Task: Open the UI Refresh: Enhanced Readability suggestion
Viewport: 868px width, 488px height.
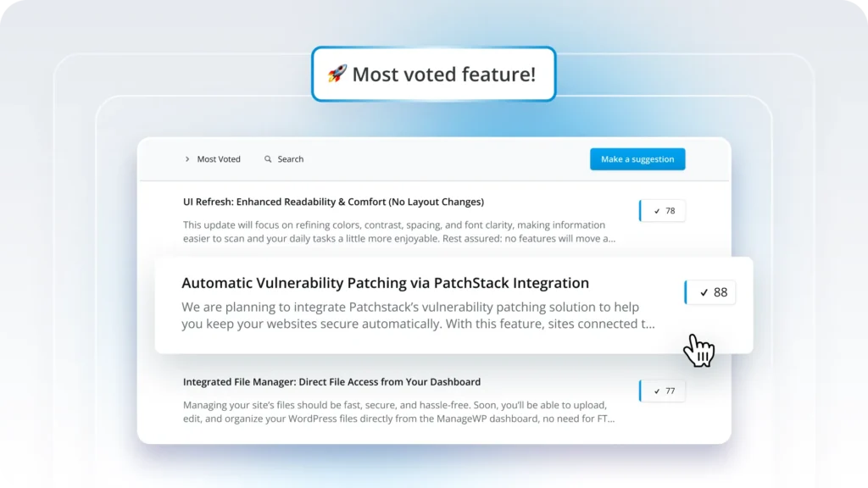Action: 333,202
